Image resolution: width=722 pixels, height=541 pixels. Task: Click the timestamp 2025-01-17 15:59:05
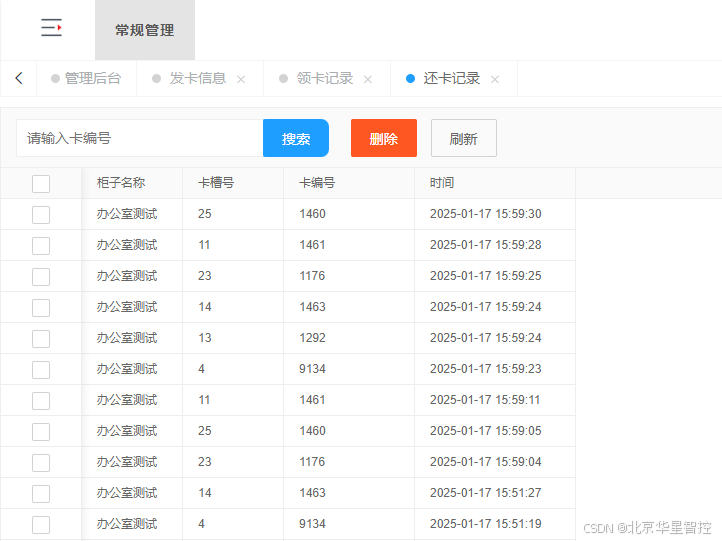pyautogui.click(x=485, y=430)
